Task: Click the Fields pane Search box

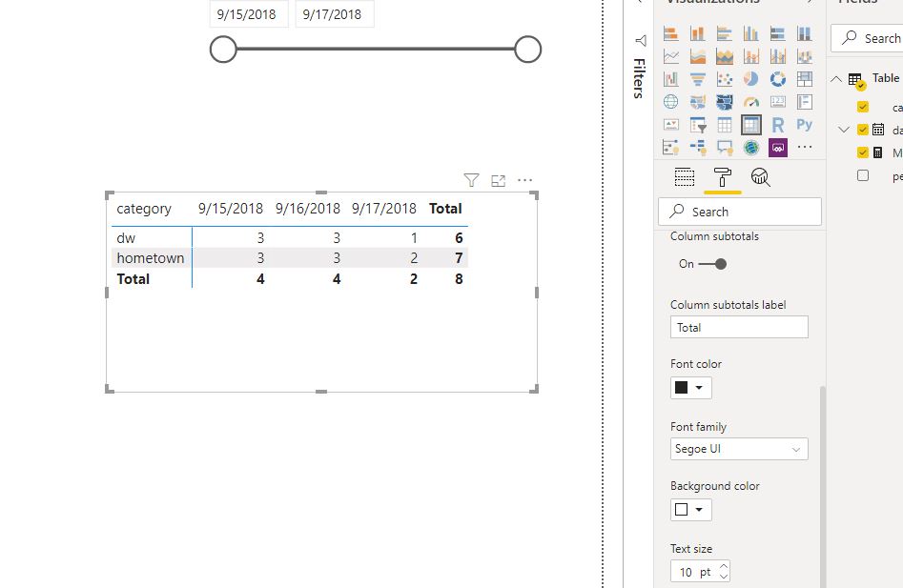Action: click(867, 38)
